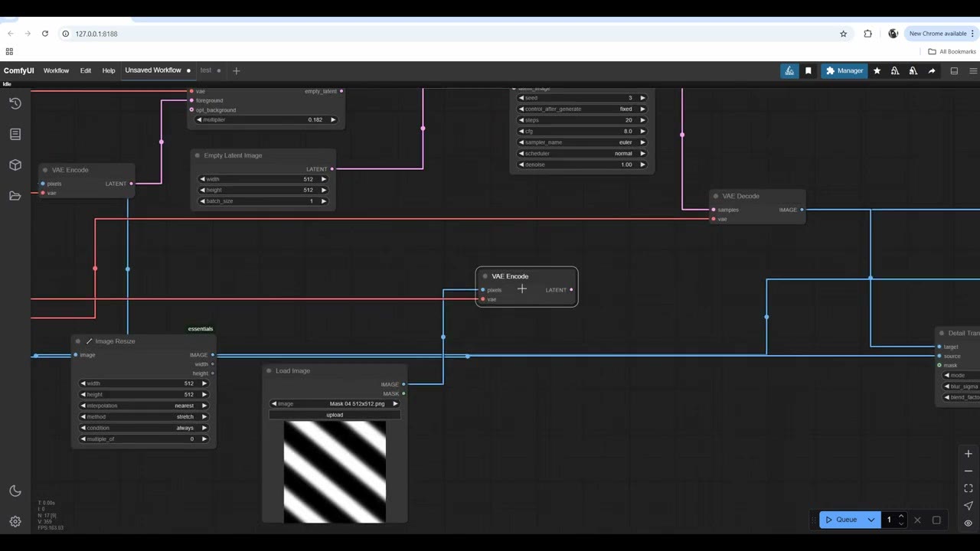Viewport: 980px width, 551px height.
Task: Bookmark this page star in address bar
Action: tap(844, 34)
